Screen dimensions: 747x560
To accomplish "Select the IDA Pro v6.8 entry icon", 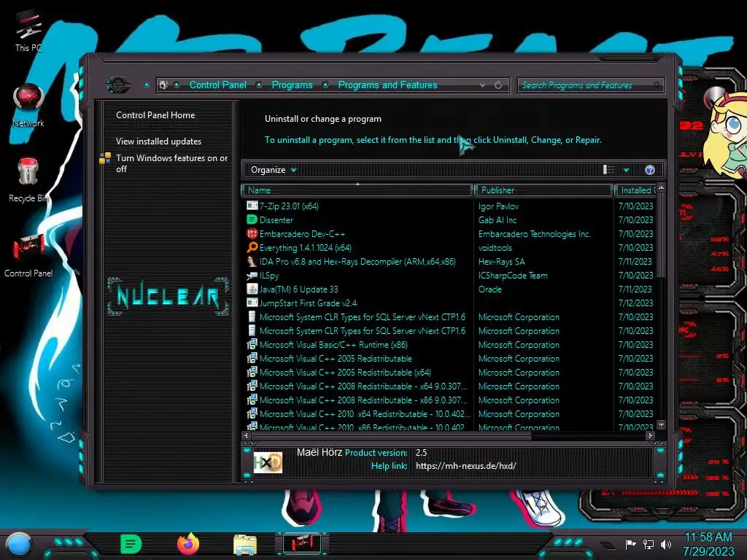I will click(x=252, y=261).
